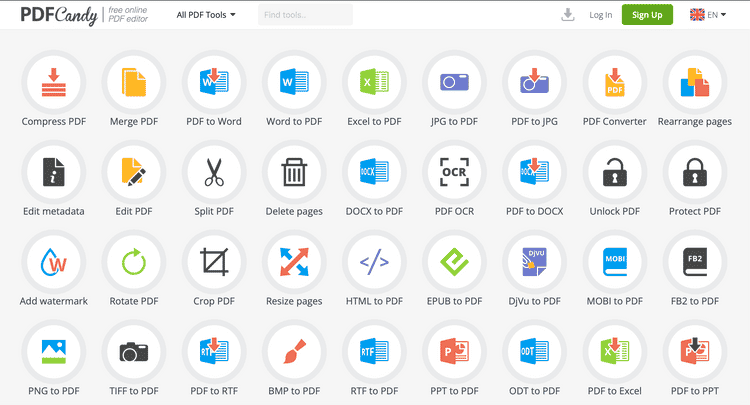Viewport: 750px width, 405px height.
Task: Click the 'HTML to PDF' text label
Action: [374, 301]
